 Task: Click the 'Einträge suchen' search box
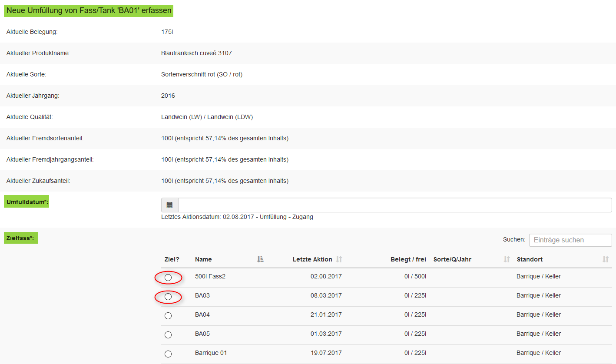point(570,240)
